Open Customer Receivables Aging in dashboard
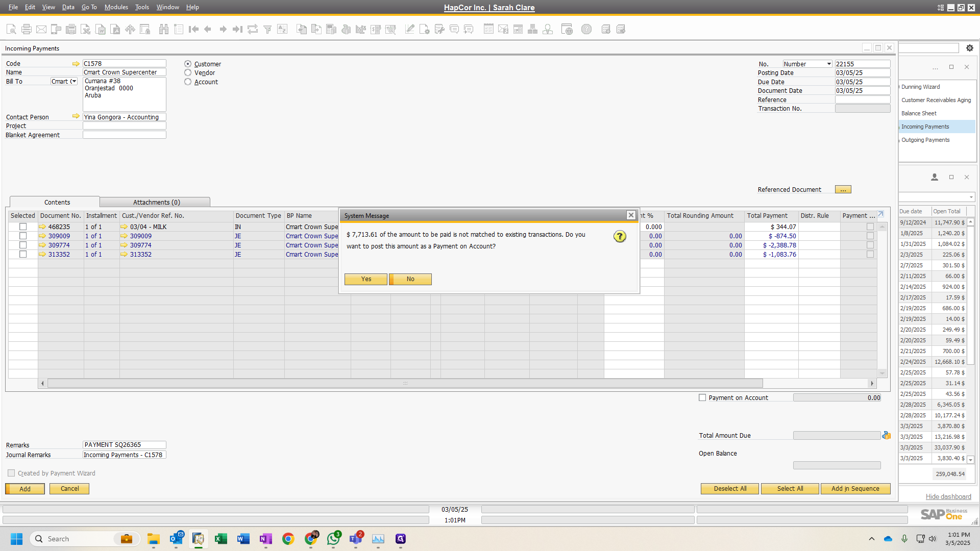The height and width of the screenshot is (551, 980). 936,100
